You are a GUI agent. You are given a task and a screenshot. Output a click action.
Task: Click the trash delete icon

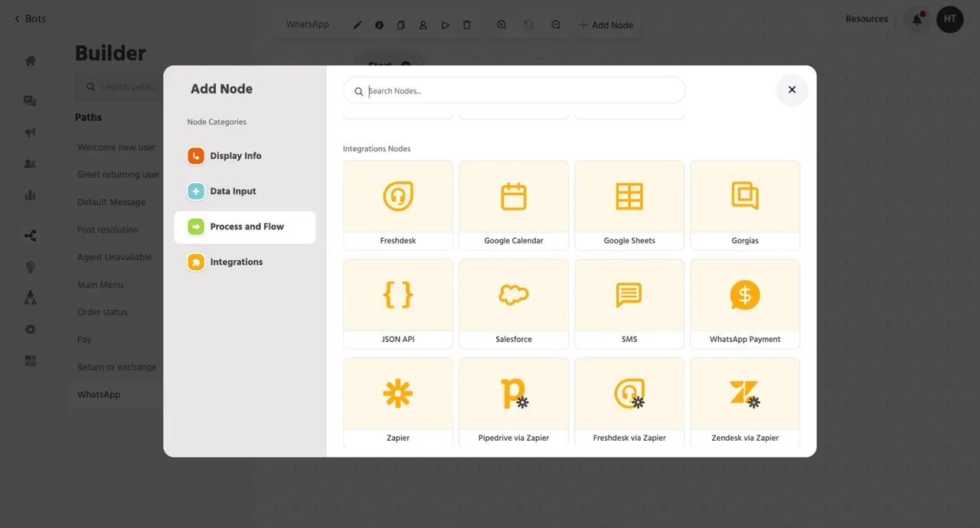467,25
